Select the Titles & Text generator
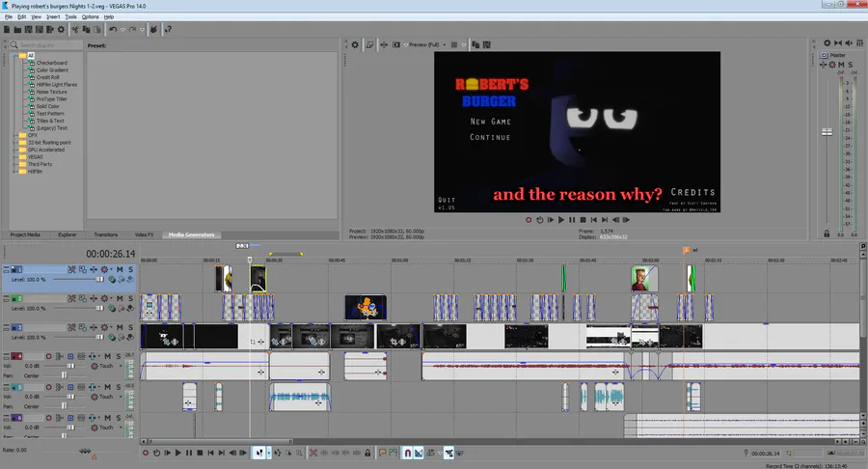Screen dimensions: 868x469 [50, 121]
